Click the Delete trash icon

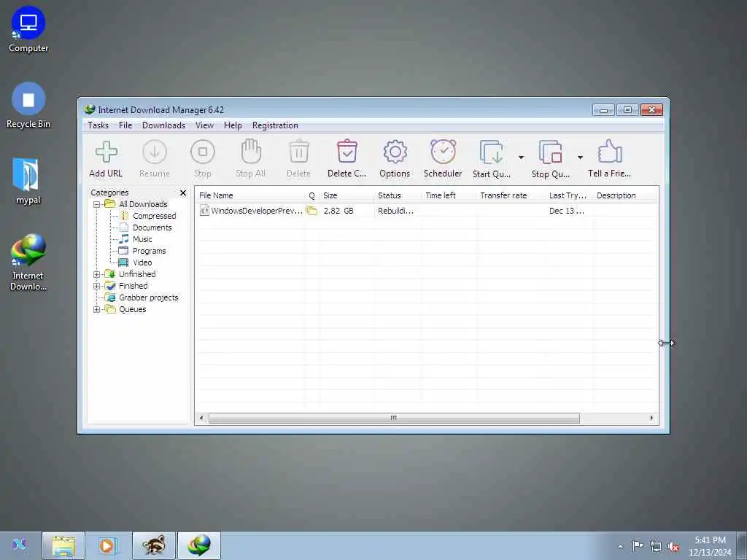tap(298, 152)
